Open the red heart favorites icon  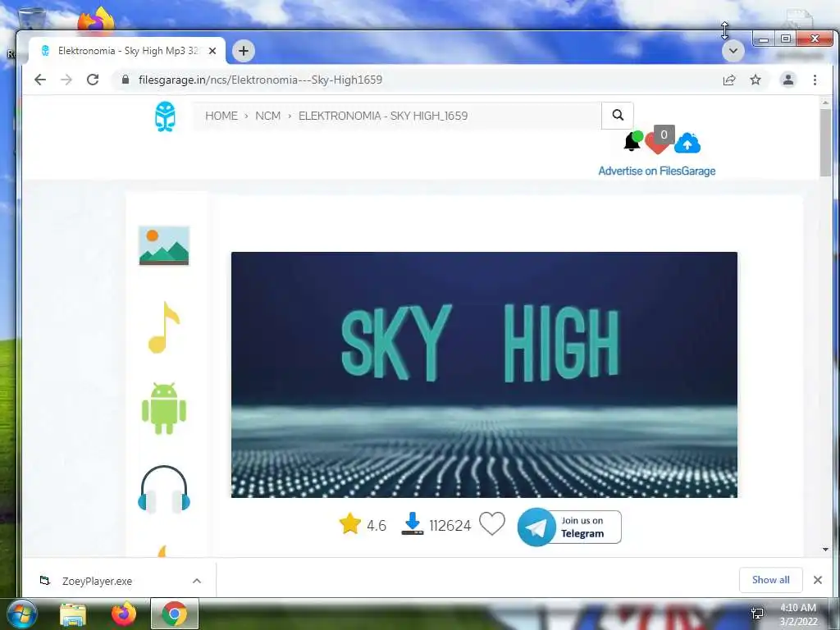tap(655, 144)
